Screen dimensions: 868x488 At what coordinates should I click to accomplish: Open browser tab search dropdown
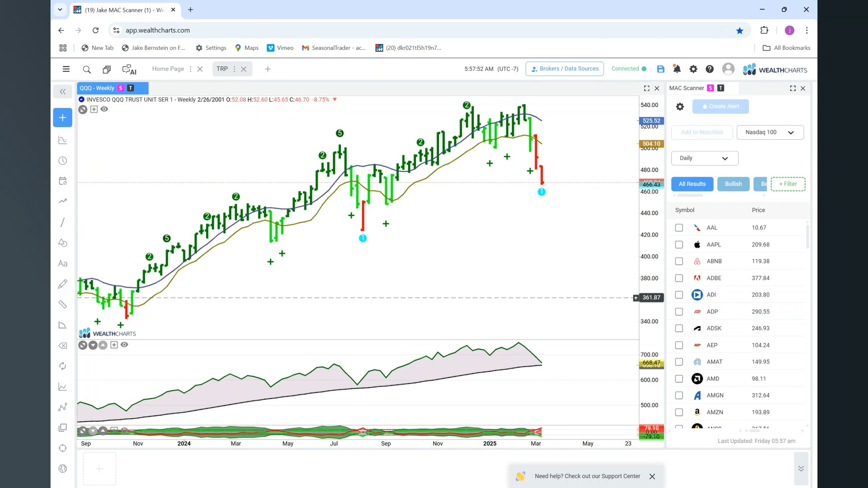[60, 9]
